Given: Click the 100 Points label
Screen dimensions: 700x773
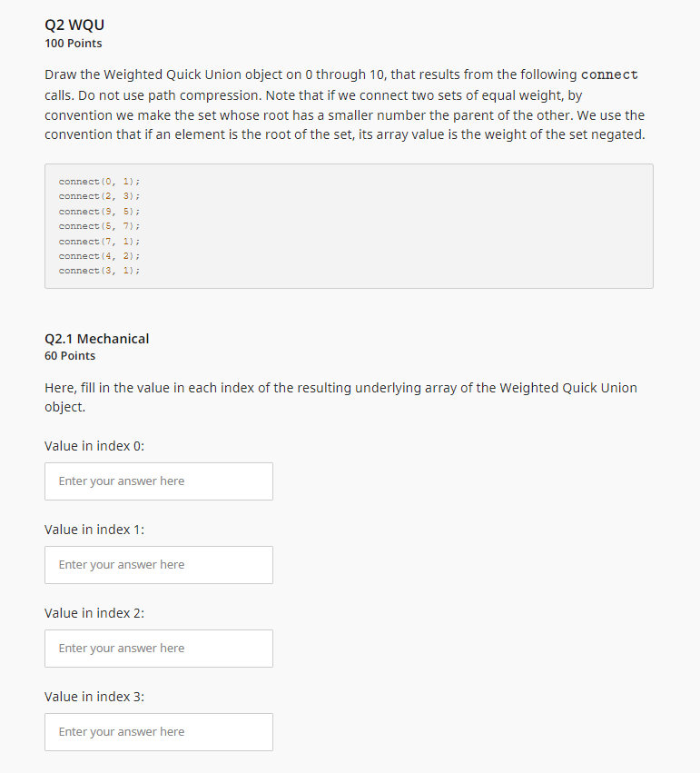Looking at the screenshot, I should pos(73,43).
